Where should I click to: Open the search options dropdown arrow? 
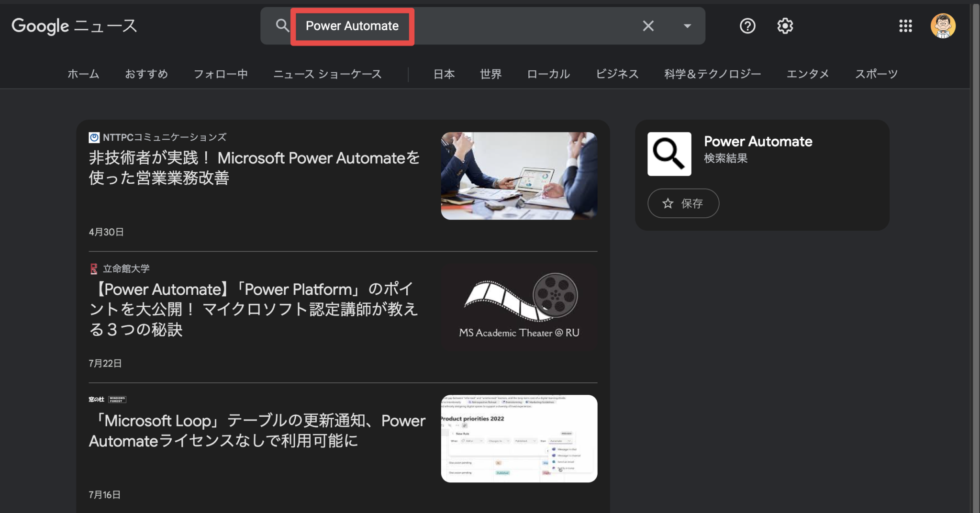point(688,26)
